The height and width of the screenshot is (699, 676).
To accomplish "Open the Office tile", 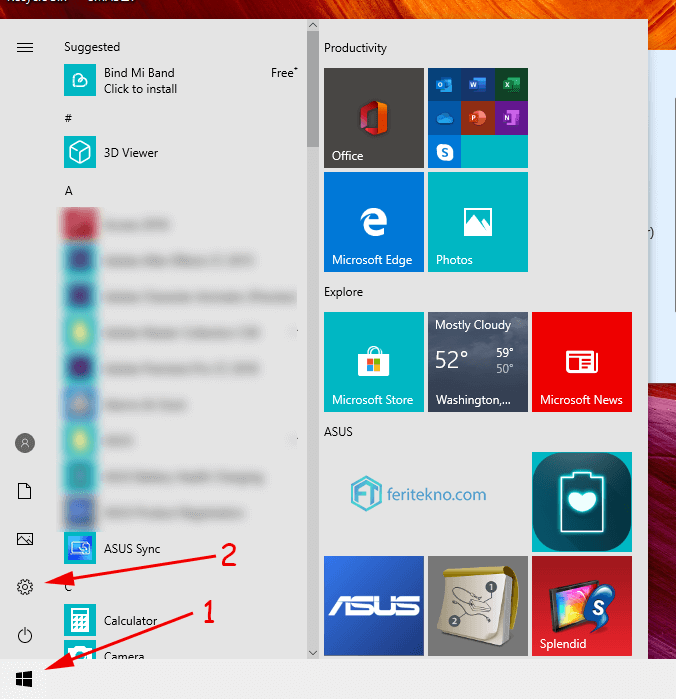I will point(374,118).
